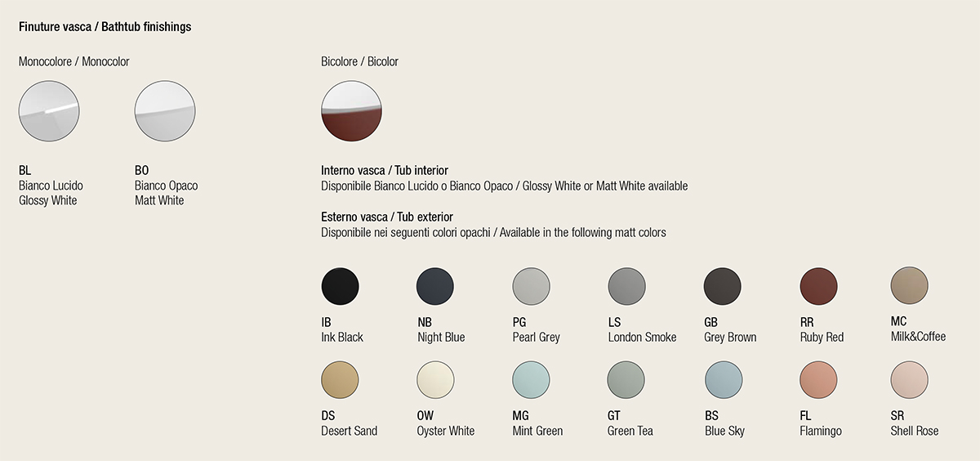Click the Green Tea color circle
The width and height of the screenshot is (980, 461).
click(x=626, y=380)
